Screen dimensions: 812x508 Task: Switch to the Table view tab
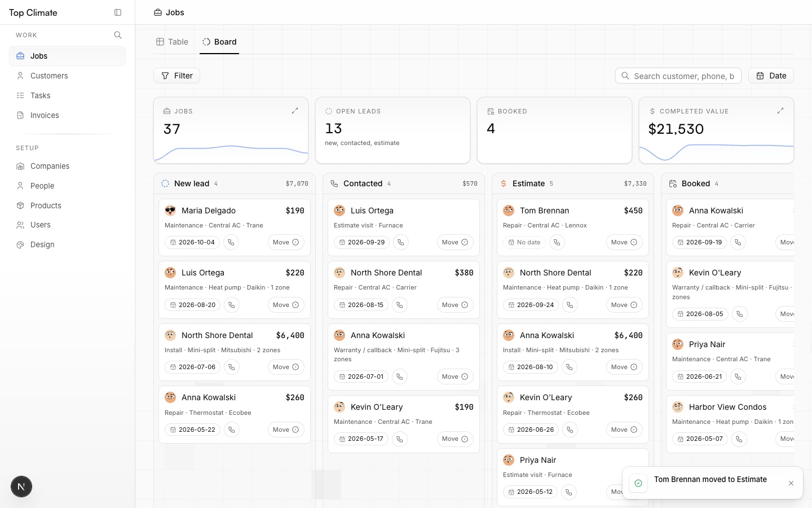172,42
